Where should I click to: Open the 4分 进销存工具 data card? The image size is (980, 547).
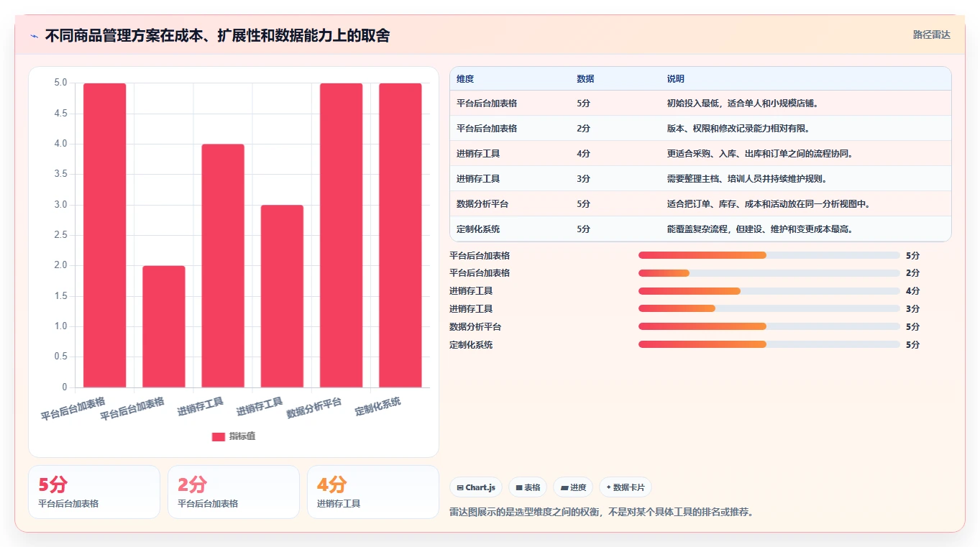[x=373, y=492]
